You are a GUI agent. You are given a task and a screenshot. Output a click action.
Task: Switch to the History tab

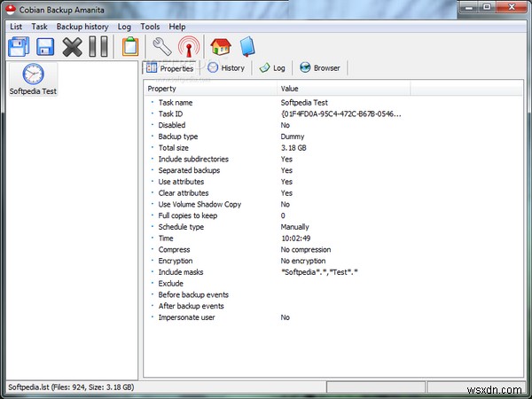[226, 68]
